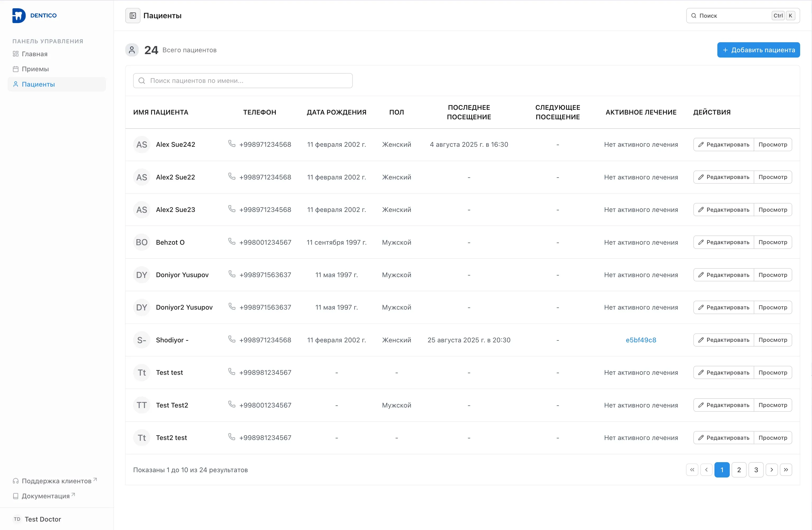Collapse the sidebar with the panel toggle icon
The height and width of the screenshot is (530, 812).
(133, 16)
